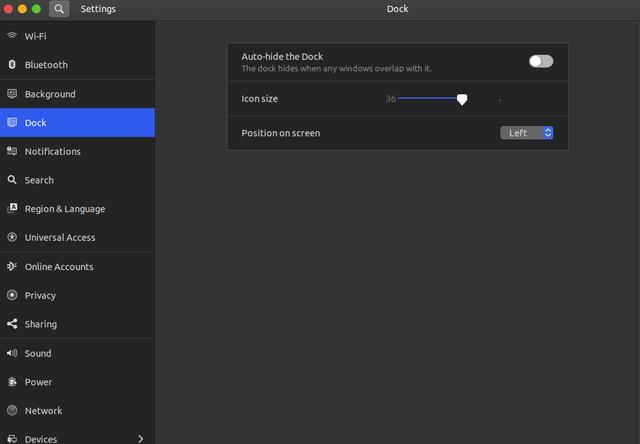Click the Sharing nodes icon
Screen dimensions: 640x444
pos(12,324)
